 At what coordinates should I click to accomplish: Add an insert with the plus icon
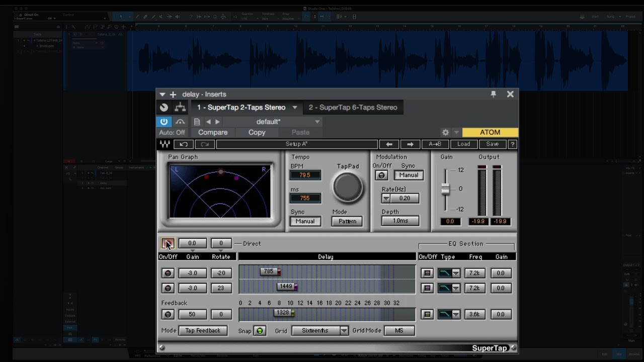tap(173, 95)
